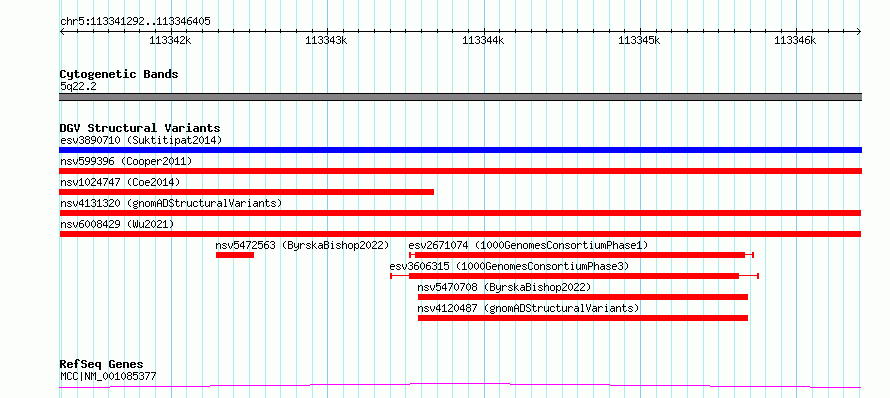This screenshot has width=890, height=398.
Task: Click the 113345k ruler tick label
Action: tap(639, 40)
